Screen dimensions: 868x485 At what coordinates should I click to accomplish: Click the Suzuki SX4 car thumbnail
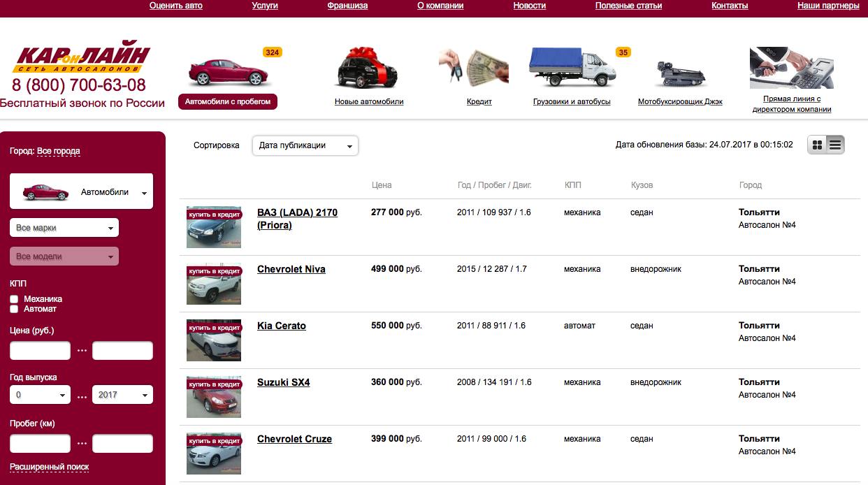coord(214,397)
